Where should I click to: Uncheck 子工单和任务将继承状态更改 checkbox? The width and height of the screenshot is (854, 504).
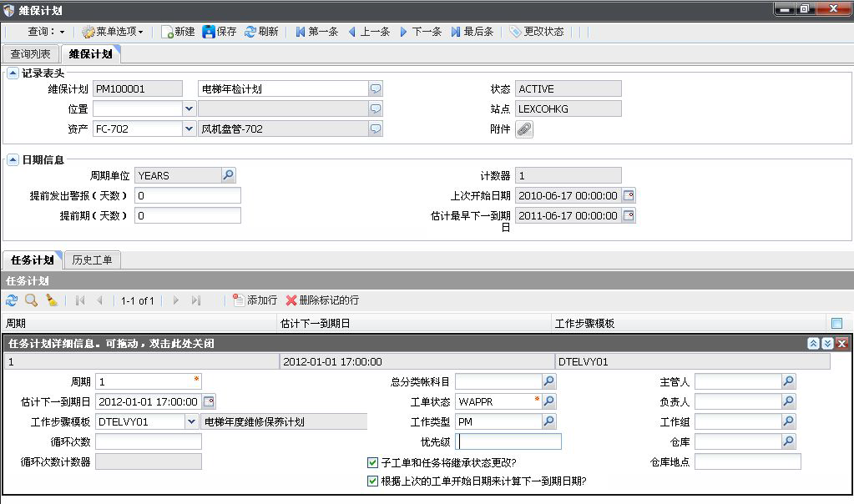372,462
